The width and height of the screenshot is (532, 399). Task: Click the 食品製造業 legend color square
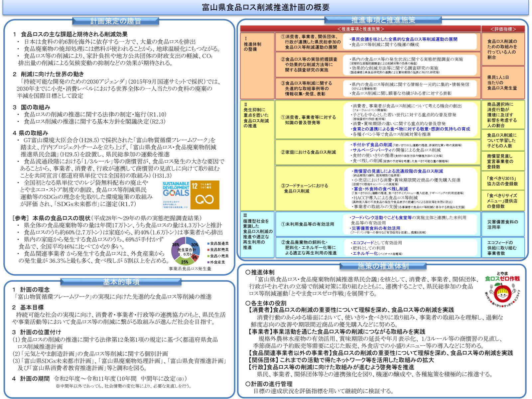click(x=208, y=244)
